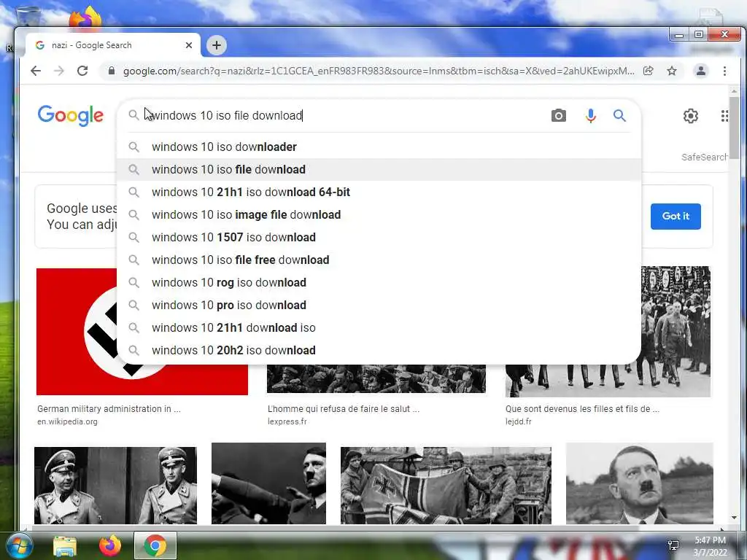The image size is (747, 560).
Task: Open a new tab with plus button
Action: 217,45
